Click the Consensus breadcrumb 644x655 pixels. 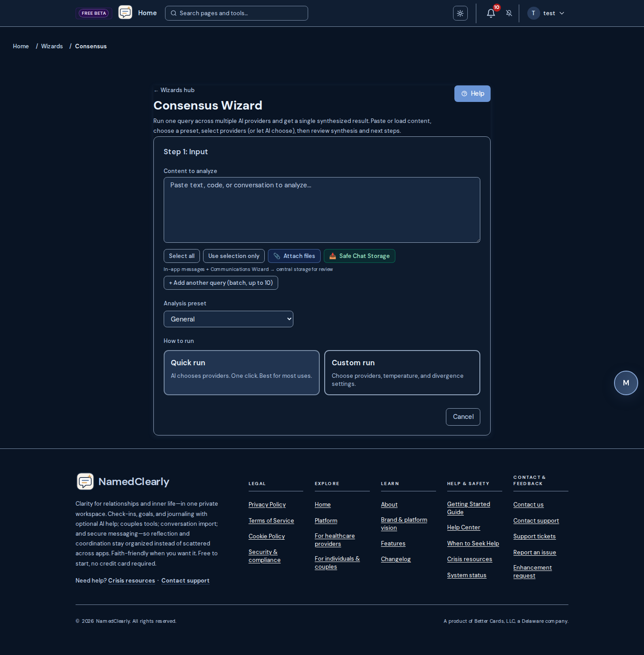click(x=91, y=46)
